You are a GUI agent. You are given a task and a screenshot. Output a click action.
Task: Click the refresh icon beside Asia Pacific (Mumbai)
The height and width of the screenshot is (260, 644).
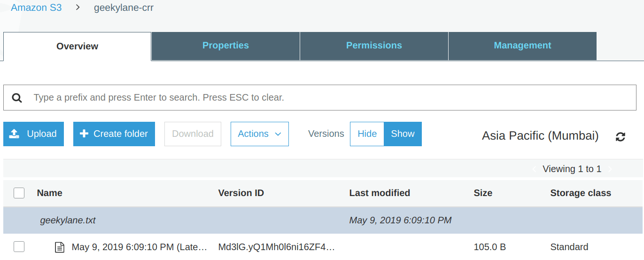[621, 137]
